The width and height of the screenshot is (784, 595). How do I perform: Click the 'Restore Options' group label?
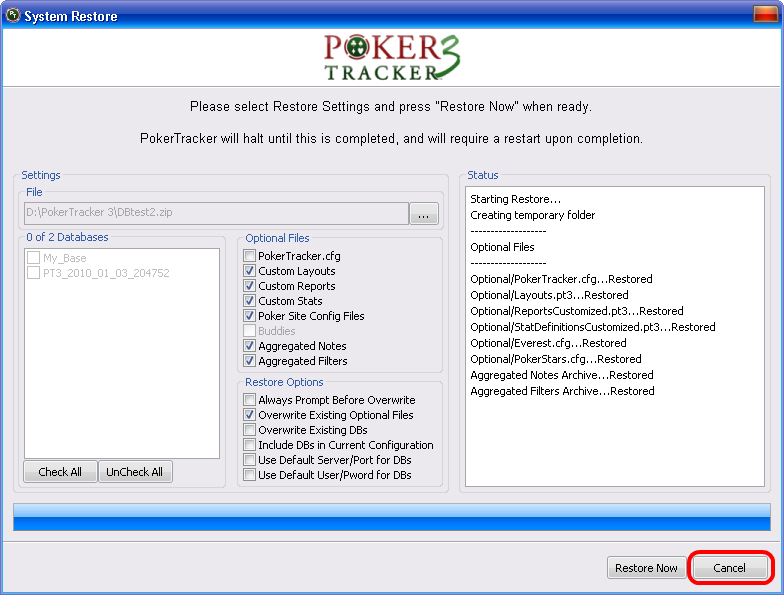pos(284,382)
